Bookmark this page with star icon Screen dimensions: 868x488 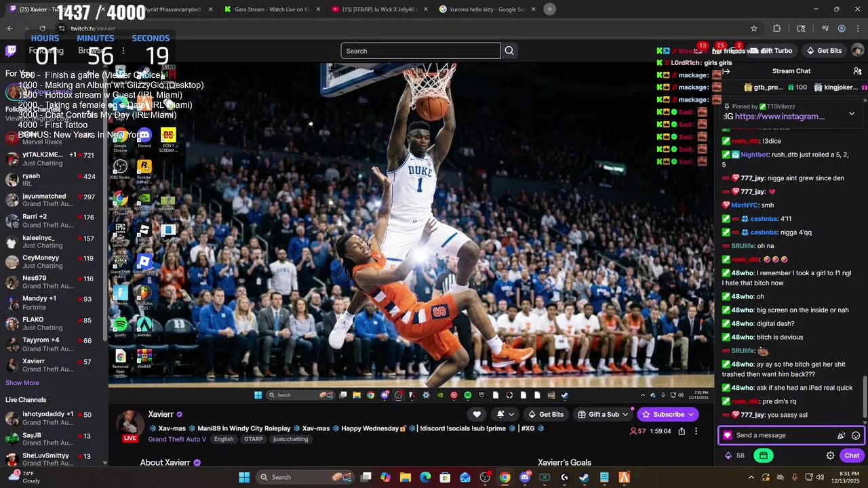[x=753, y=28]
